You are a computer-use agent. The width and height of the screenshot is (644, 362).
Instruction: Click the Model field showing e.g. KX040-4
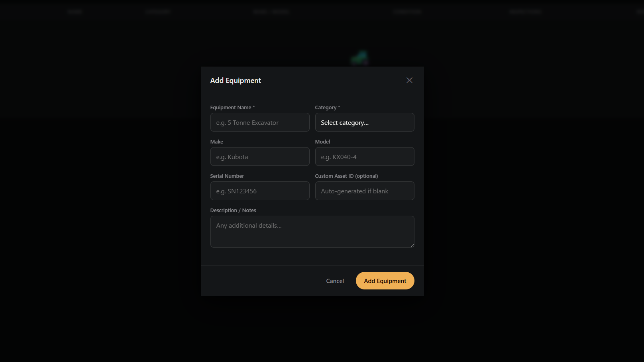(364, 156)
